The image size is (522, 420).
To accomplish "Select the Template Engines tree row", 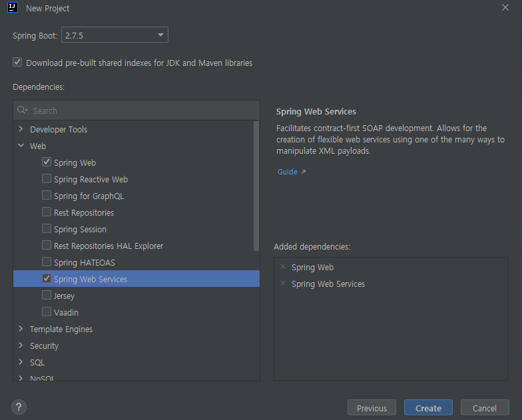I will click(x=136, y=329).
